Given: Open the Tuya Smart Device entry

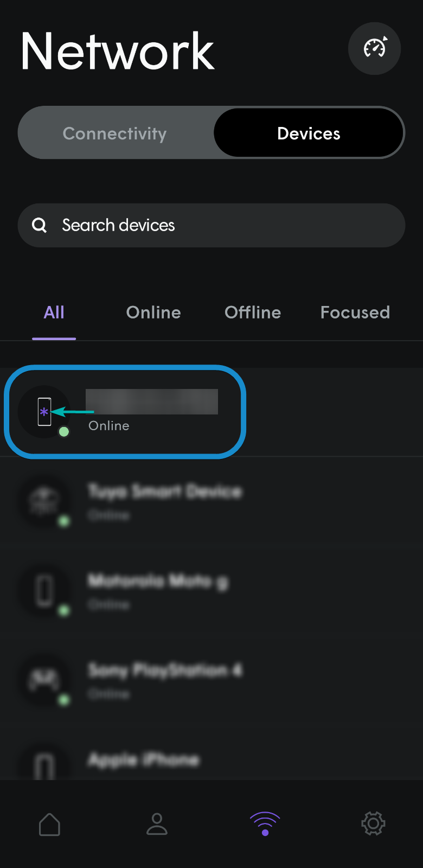Looking at the screenshot, I should point(211,501).
